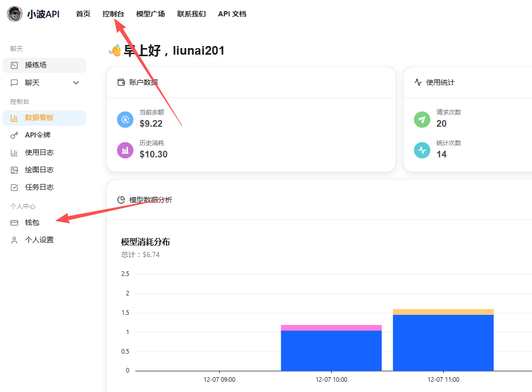532x392 pixels.
Task: Click the 钱包 wallet card icon
Action: click(x=14, y=223)
